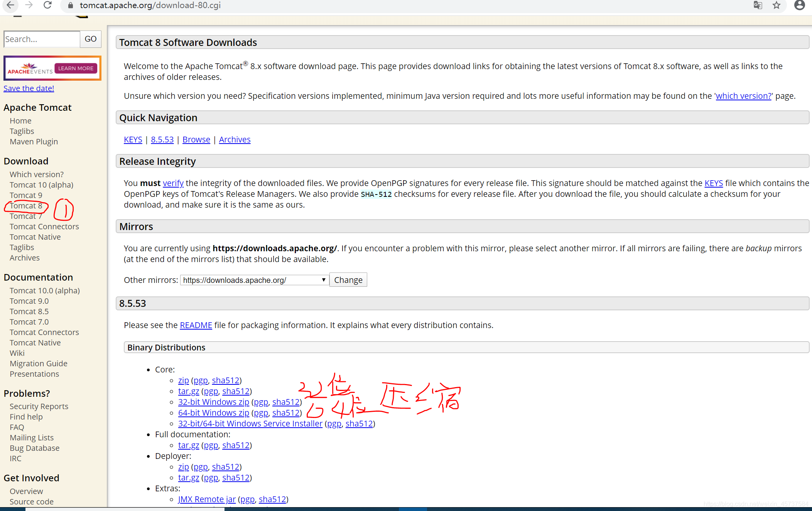Viewport: 812px width, 511px height.
Task: Download the Deployer zip file
Action: (x=184, y=467)
